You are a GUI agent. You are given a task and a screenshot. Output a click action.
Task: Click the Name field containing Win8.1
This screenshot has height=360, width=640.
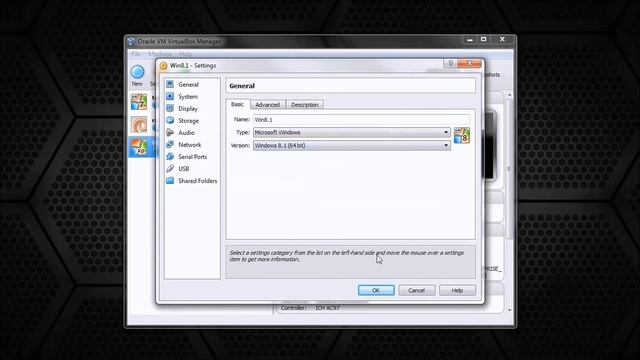[x=361, y=120]
